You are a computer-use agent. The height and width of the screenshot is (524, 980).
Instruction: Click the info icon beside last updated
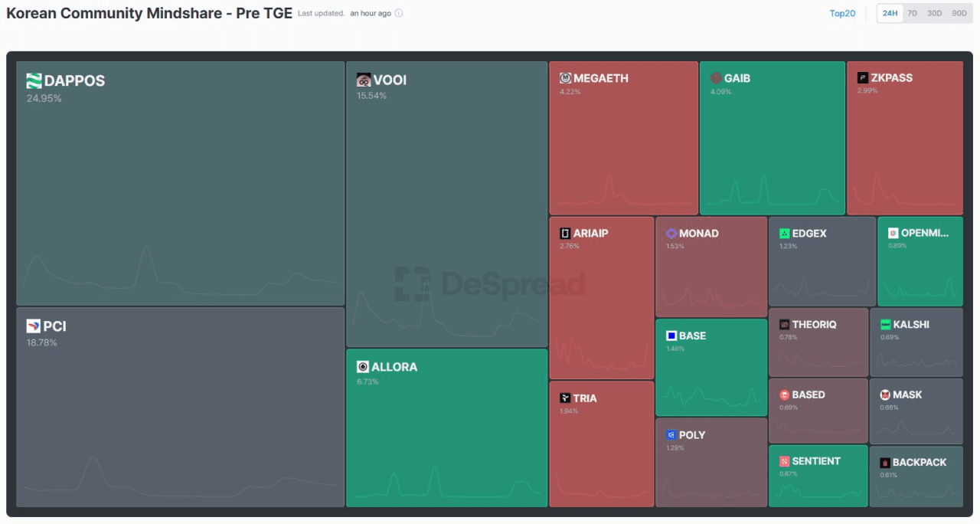399,14
